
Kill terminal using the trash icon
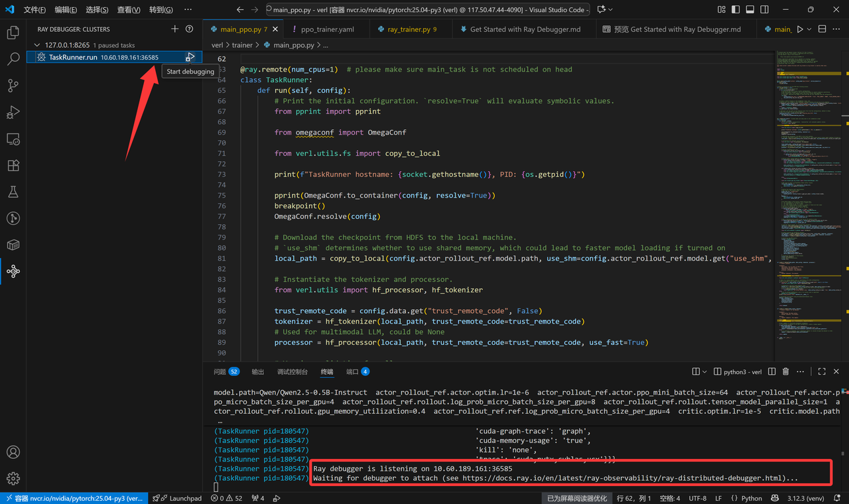point(786,372)
